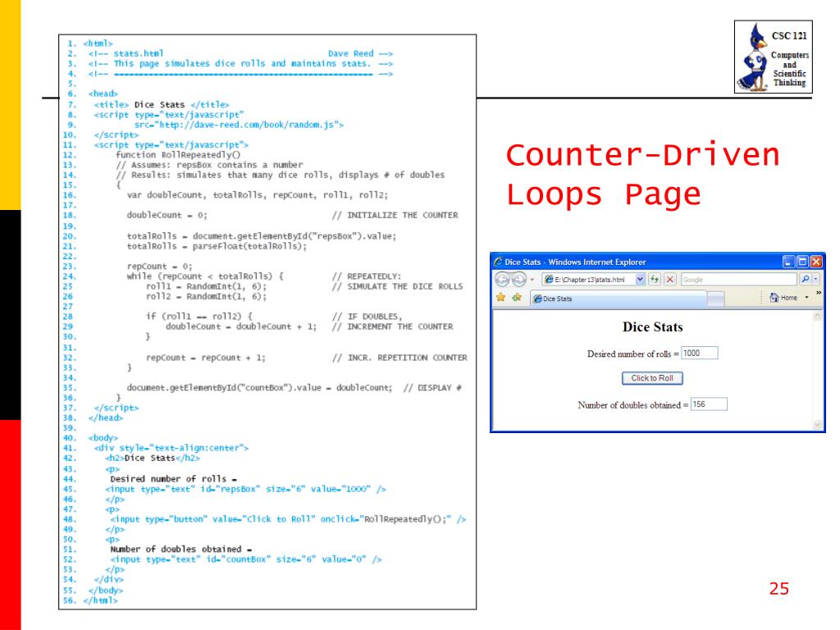This screenshot has width=840, height=630.
Task: Refresh the page with the green arrows icon
Action: (654, 279)
